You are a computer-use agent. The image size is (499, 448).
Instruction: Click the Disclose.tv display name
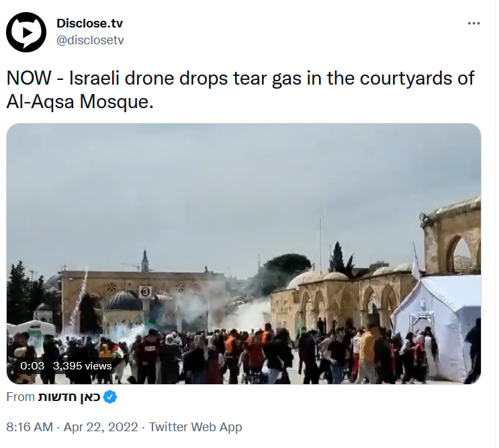coord(89,24)
